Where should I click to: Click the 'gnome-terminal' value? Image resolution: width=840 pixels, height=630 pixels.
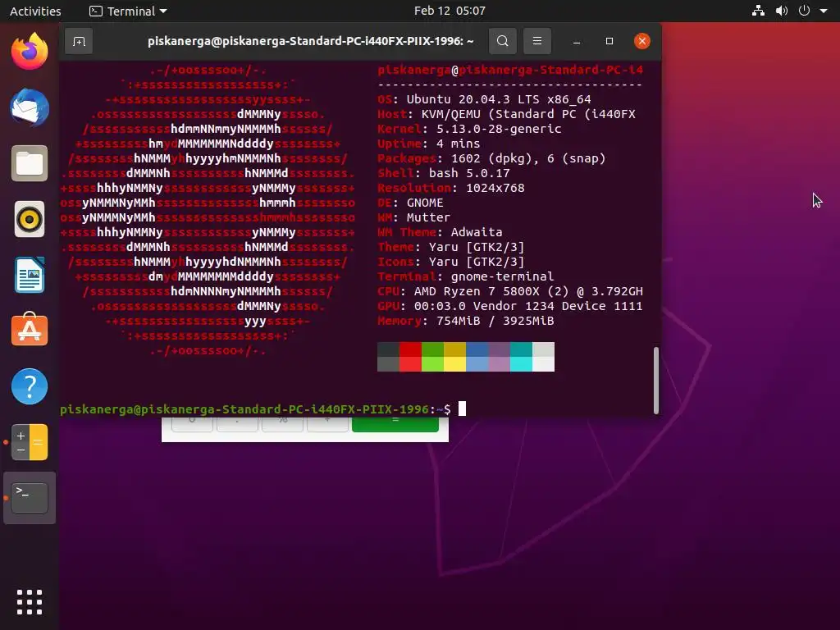coord(503,276)
